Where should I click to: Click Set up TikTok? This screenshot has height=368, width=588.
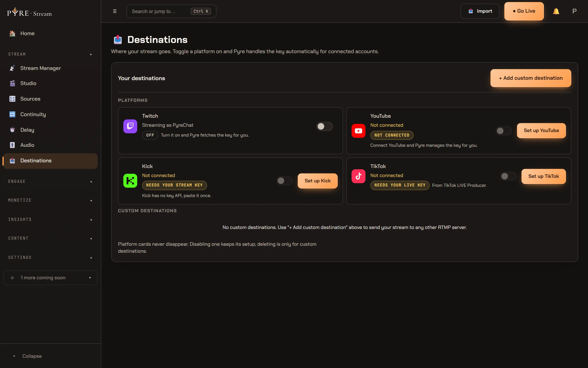pyautogui.click(x=543, y=176)
